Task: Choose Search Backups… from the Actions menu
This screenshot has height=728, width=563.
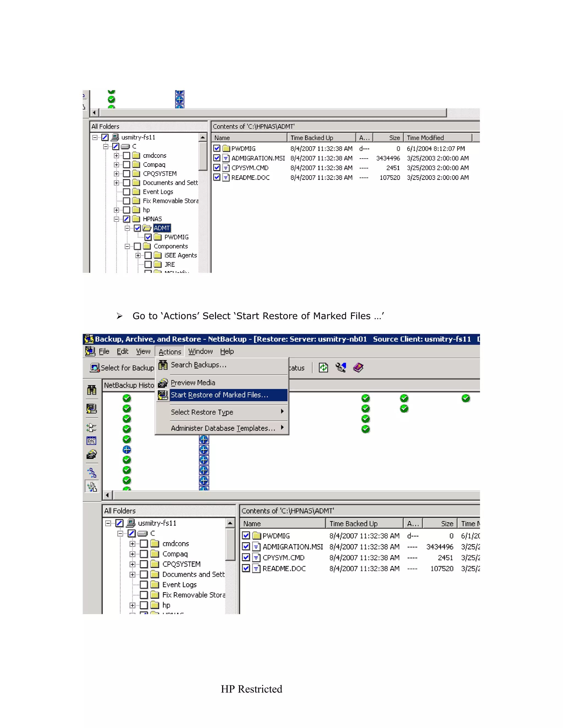Action: (x=222, y=365)
